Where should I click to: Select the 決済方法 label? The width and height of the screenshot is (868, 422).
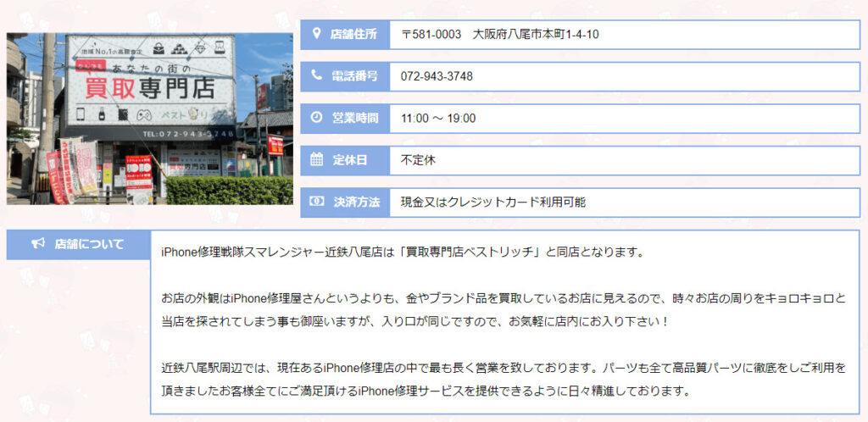[x=357, y=203]
